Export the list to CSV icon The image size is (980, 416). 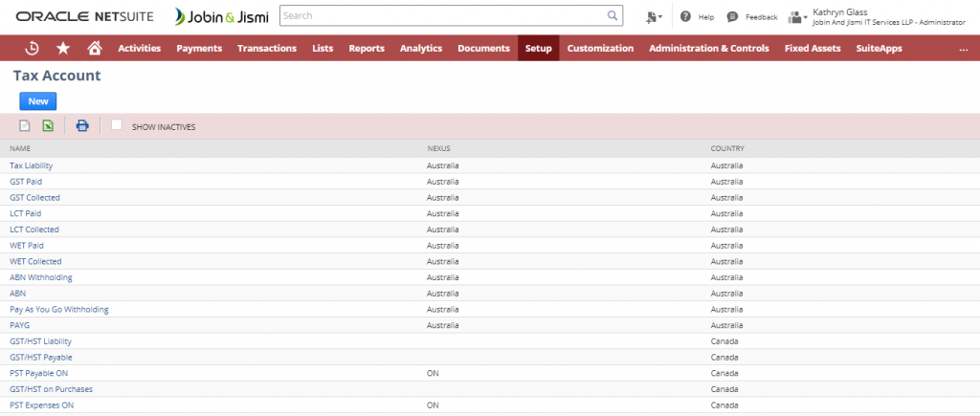(x=25, y=125)
